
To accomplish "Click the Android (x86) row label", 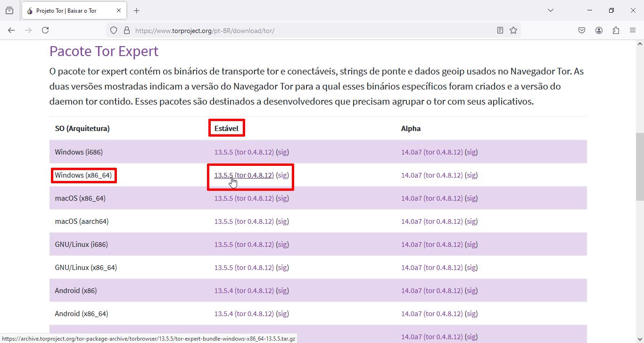I will 75,291.
